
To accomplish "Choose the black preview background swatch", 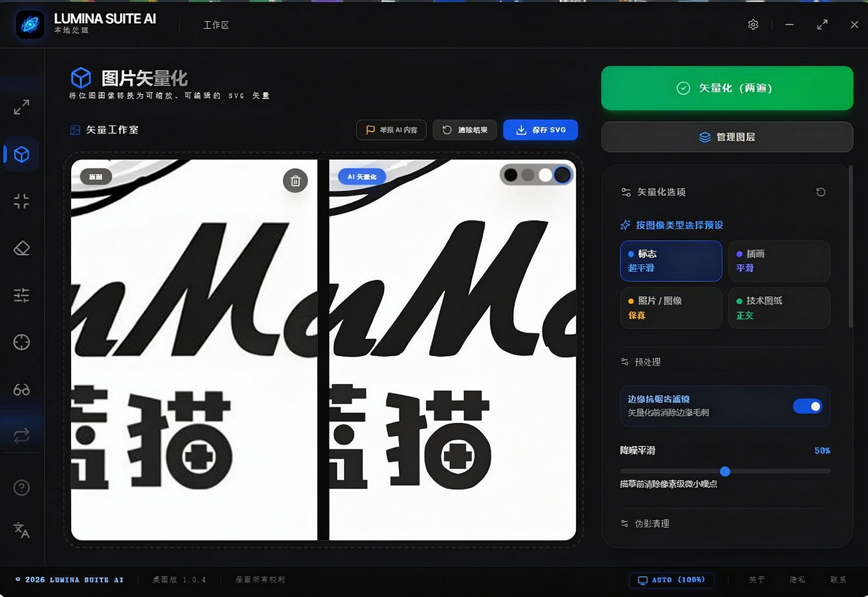I will point(511,175).
